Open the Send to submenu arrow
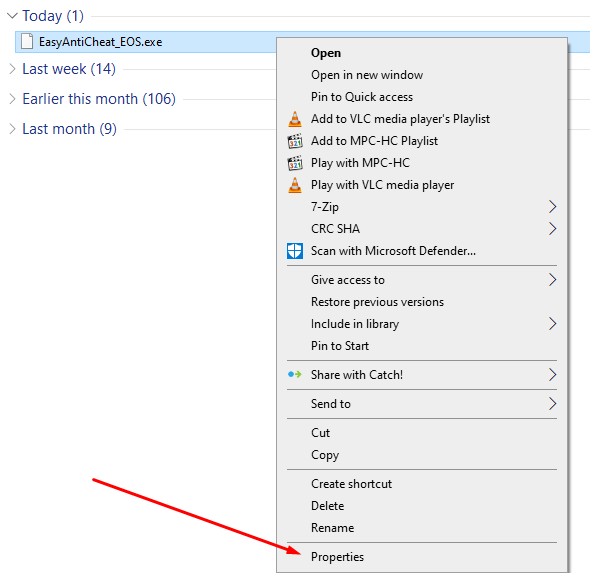The height and width of the screenshot is (573, 590). (x=552, y=404)
